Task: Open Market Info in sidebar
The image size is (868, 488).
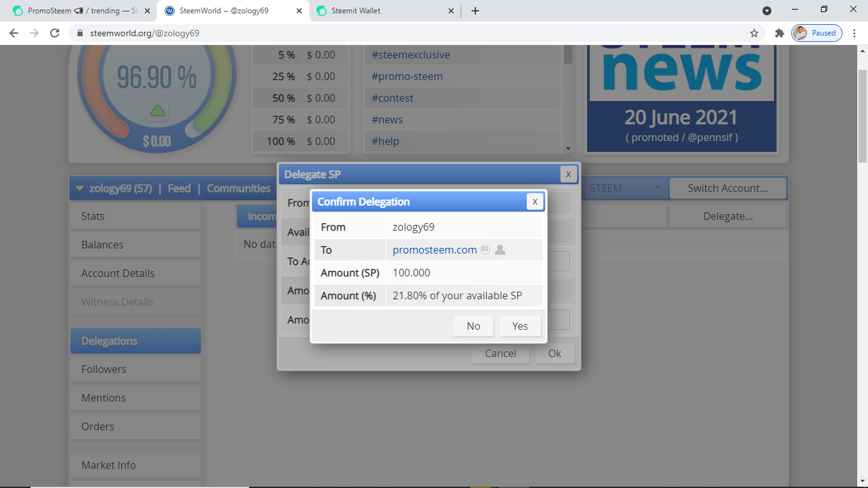Action: point(135,465)
